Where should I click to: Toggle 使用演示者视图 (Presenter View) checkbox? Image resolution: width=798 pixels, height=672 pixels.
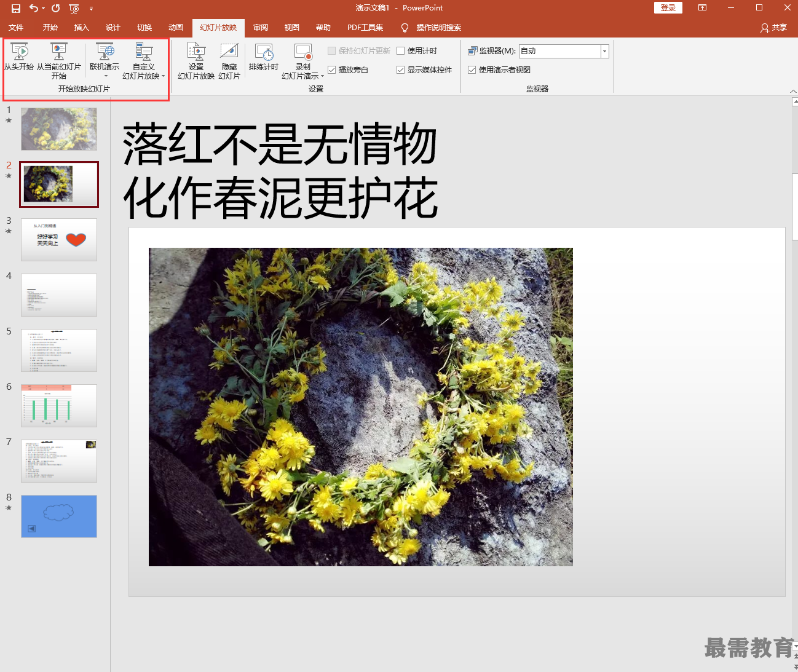click(x=472, y=70)
